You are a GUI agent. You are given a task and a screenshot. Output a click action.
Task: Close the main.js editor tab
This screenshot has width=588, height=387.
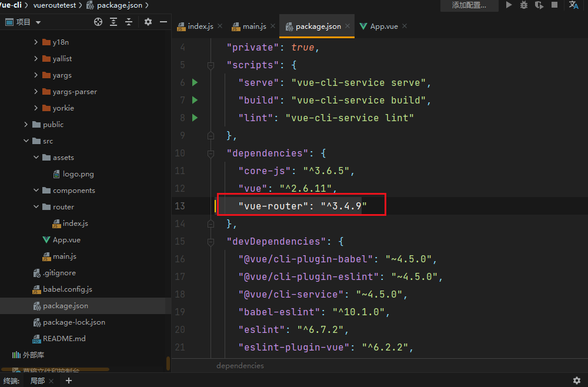273,26
